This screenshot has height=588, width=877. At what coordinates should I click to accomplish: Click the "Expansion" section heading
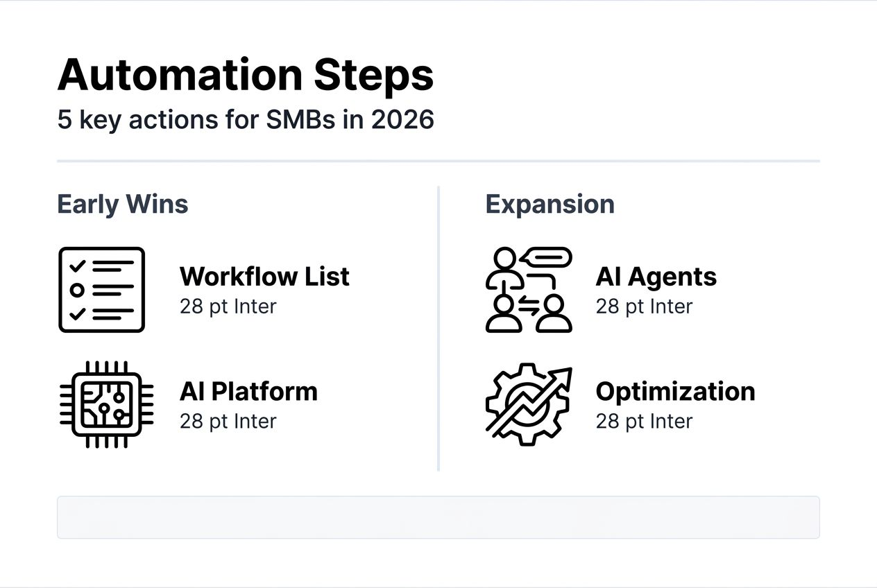click(550, 205)
